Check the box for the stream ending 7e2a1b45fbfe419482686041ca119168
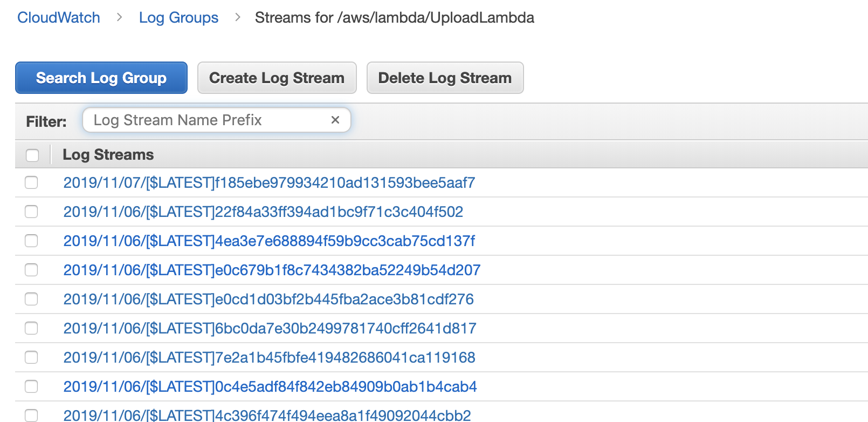Image resolution: width=868 pixels, height=422 pixels. point(31,357)
